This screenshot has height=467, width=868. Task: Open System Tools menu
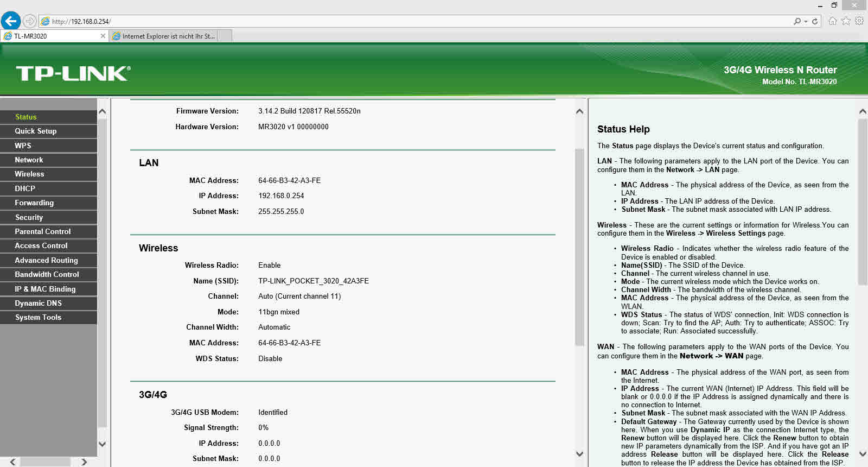48,317
